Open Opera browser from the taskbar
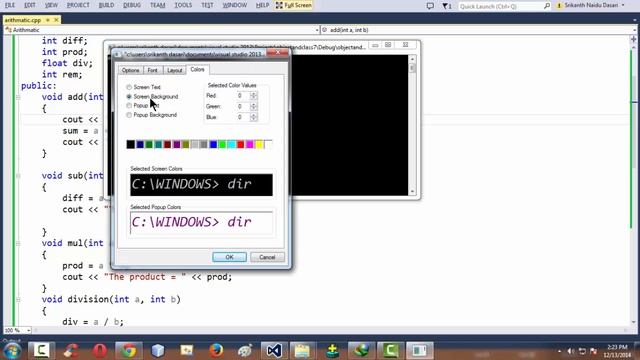This screenshot has height=360, width=640. (x=100, y=351)
